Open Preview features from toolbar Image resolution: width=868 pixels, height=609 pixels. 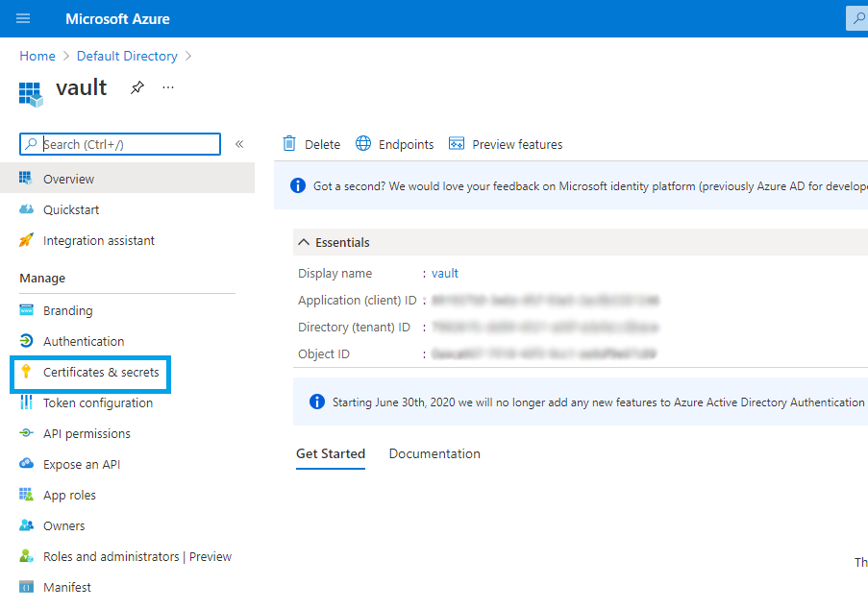pyautogui.click(x=517, y=144)
